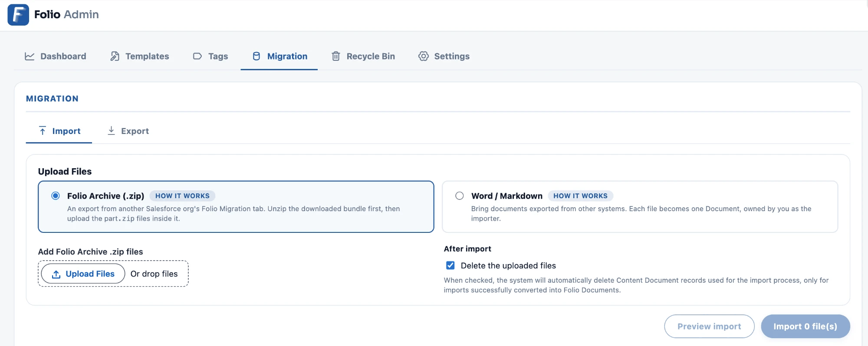Click the upload icon in Upload Files button
868x346 pixels.
(x=56, y=274)
